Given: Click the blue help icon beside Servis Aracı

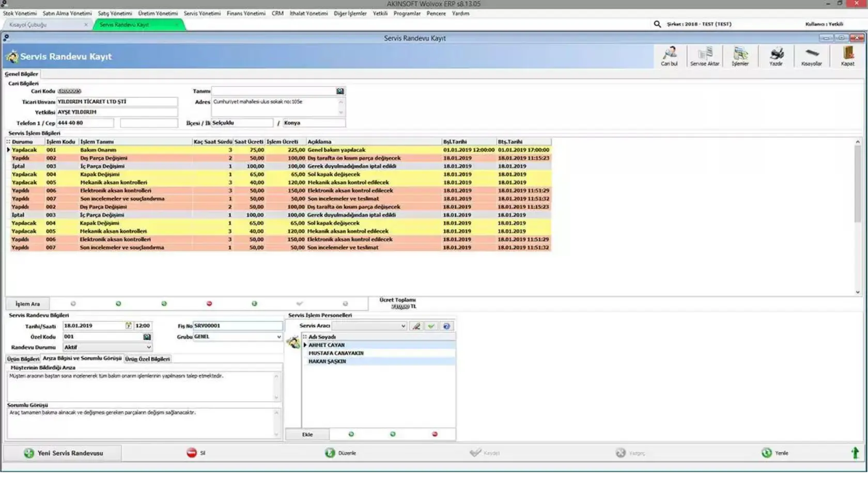Looking at the screenshot, I should 446,326.
